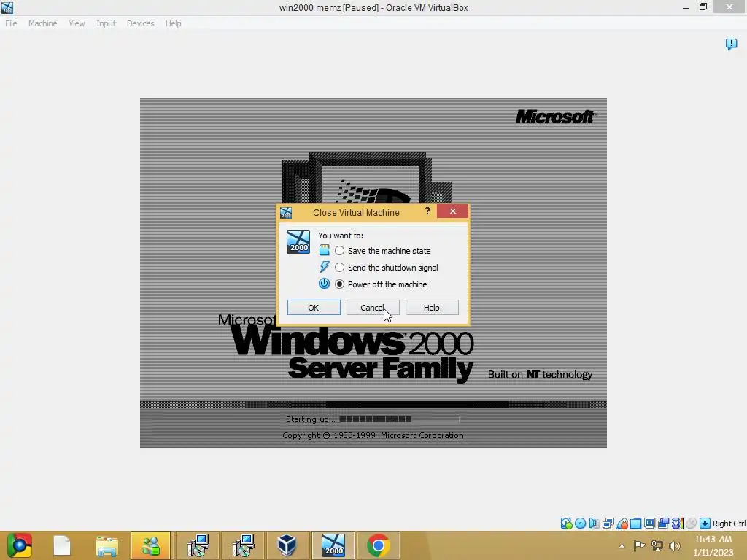Click USB devices status icon
Screen dimensions: 747x560
622,524
